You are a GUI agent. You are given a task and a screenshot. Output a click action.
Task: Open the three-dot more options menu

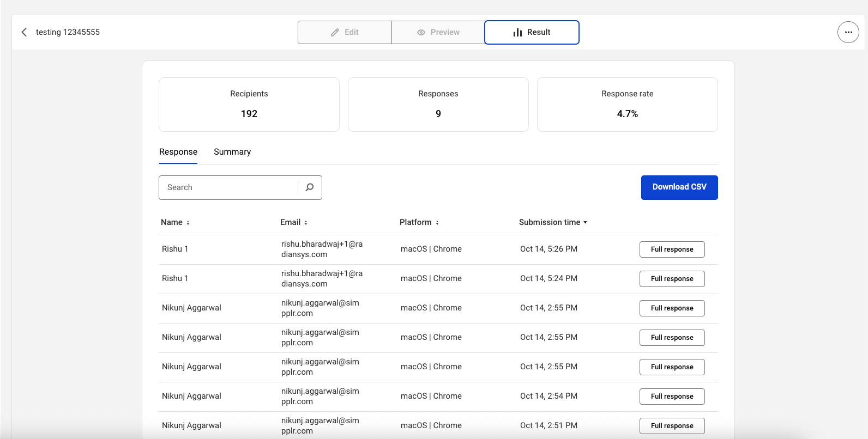click(x=848, y=32)
